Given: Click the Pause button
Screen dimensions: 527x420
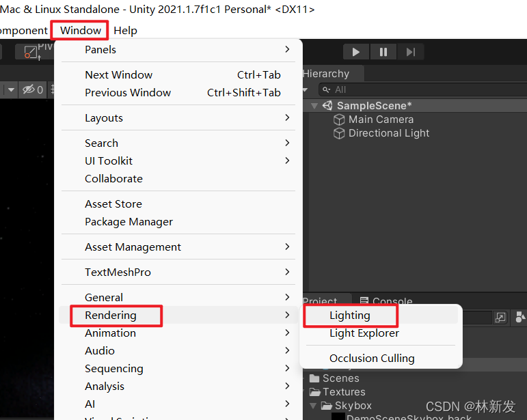Looking at the screenshot, I should click(383, 52).
